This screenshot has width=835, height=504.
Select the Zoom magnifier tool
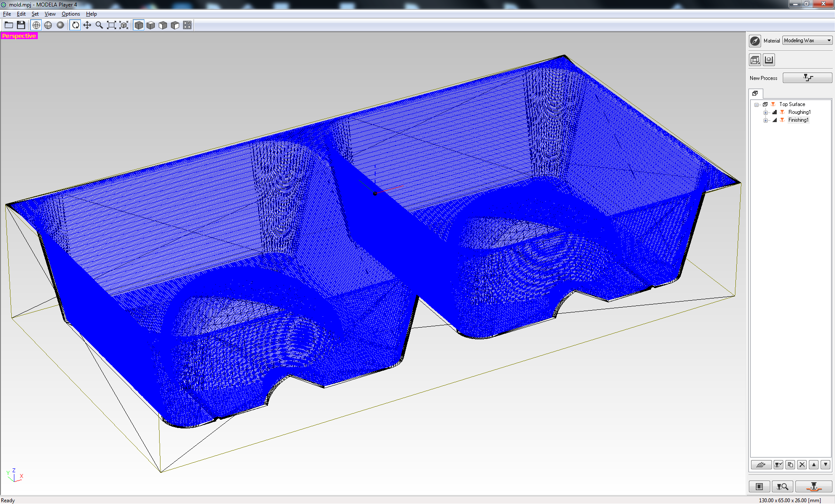99,25
